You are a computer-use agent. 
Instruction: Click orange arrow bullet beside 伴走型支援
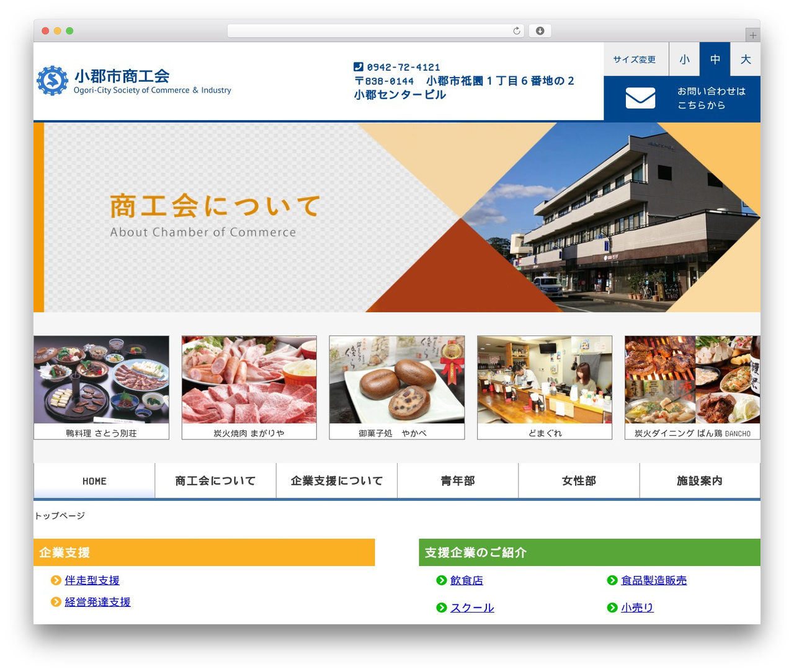(56, 580)
